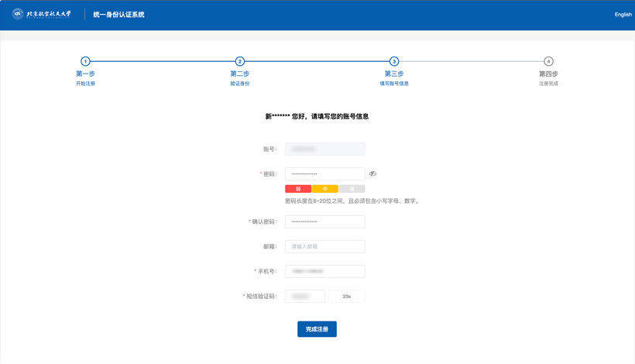Click step 1 circle in progress bar
The width and height of the screenshot is (635, 364).
(85, 61)
